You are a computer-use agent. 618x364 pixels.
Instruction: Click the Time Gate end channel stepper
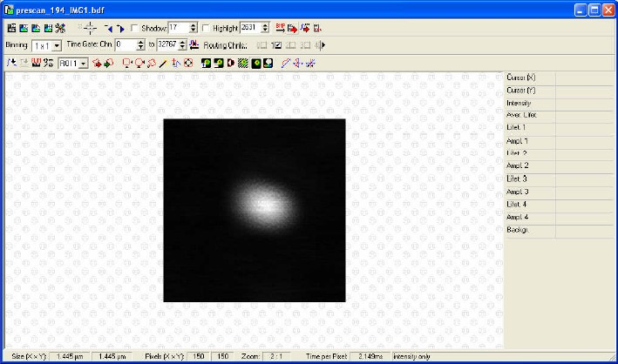tap(182, 45)
